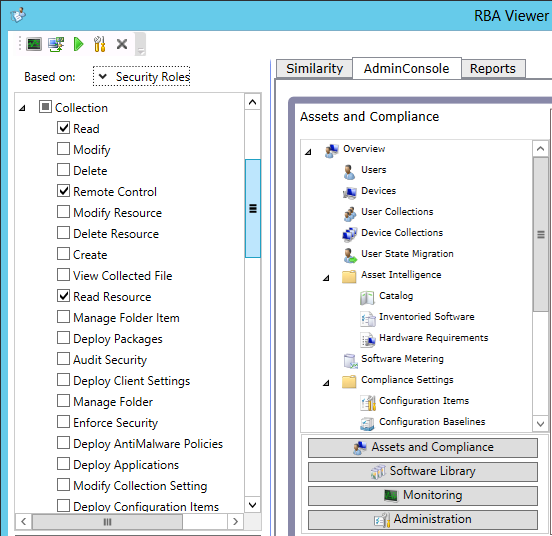
Task: Click the monitor console toolbar icon
Action: coord(34,44)
